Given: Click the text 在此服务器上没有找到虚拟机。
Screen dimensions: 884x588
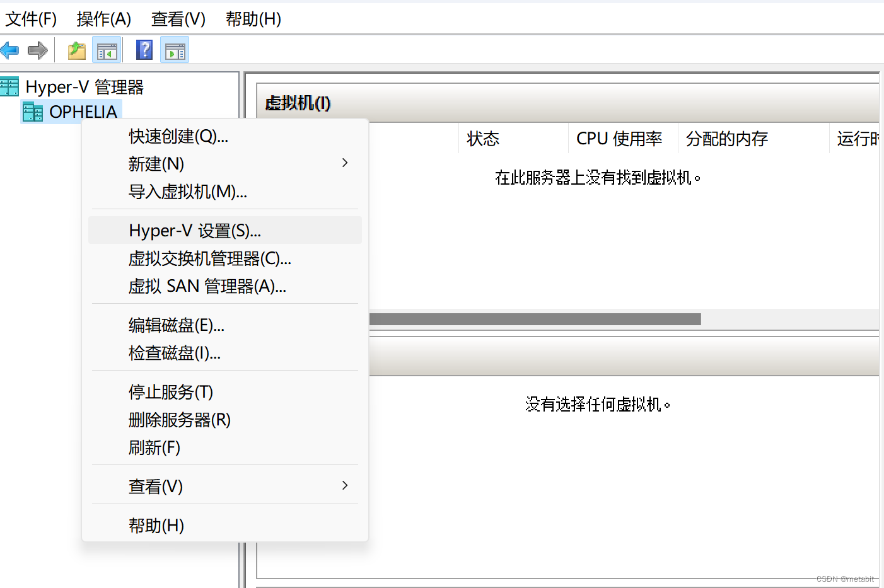Looking at the screenshot, I should (x=598, y=178).
